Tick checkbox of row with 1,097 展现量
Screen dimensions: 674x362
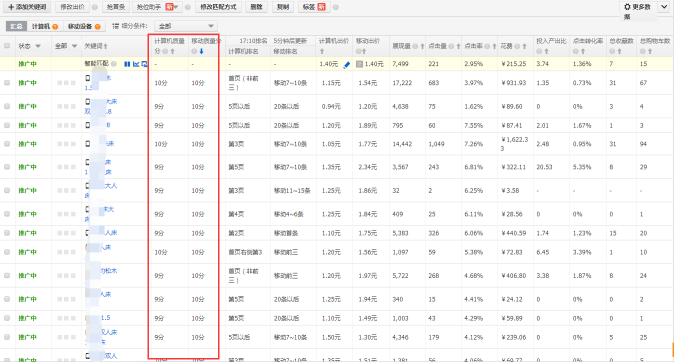(7, 252)
